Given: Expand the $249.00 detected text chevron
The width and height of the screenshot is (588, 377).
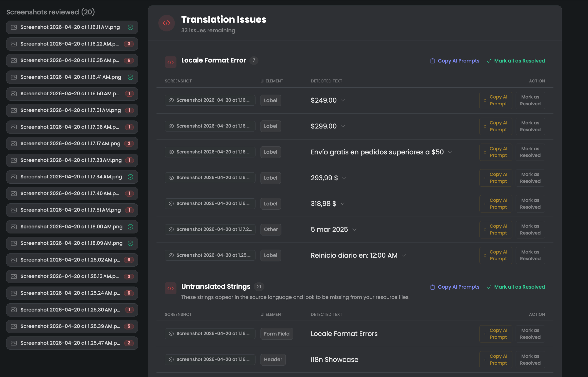Looking at the screenshot, I should point(343,101).
